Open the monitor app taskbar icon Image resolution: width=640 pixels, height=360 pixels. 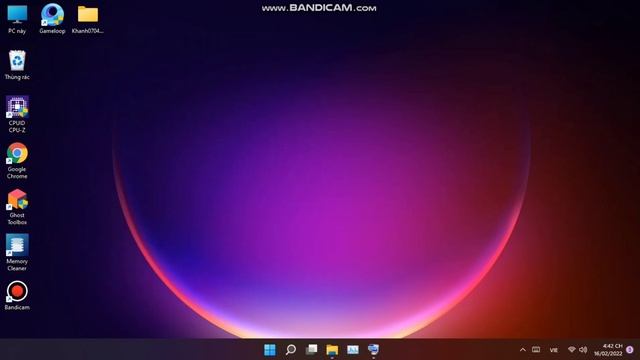tap(373, 350)
